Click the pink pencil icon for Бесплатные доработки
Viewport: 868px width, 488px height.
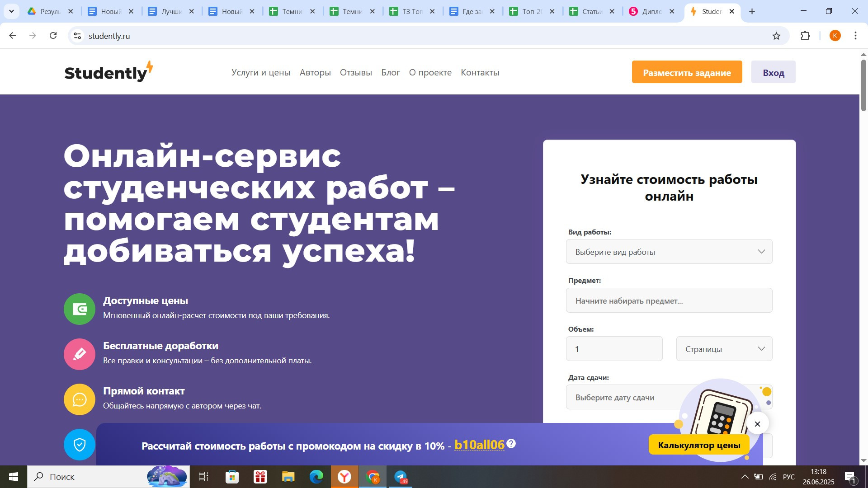(80, 354)
